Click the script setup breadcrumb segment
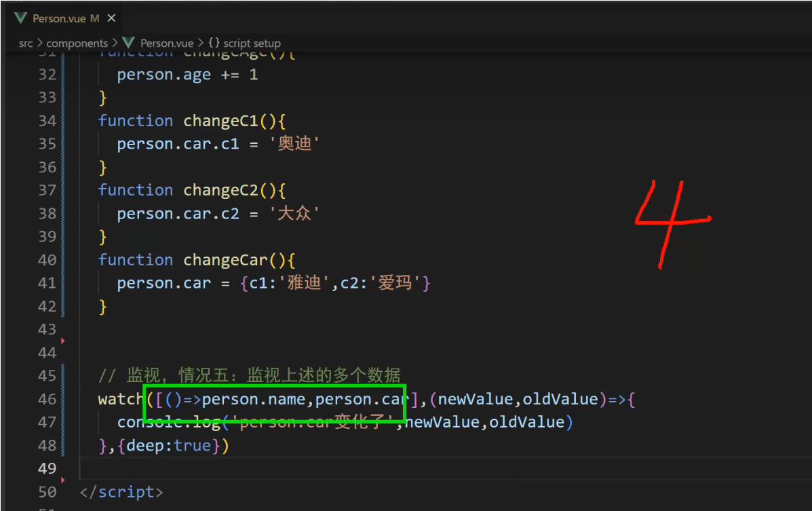Viewport: 812px width, 511px height. [252, 43]
